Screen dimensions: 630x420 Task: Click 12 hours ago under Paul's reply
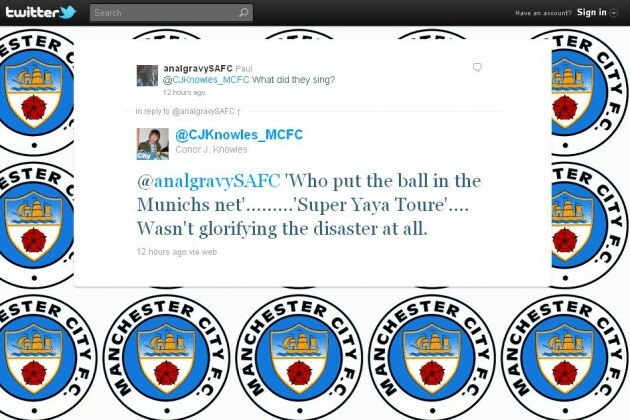point(184,92)
